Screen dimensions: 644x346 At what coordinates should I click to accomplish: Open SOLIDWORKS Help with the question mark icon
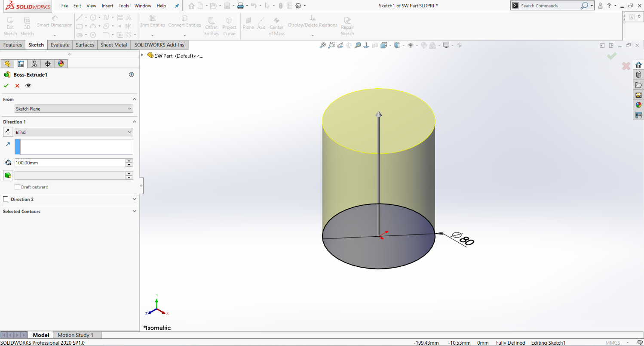pos(609,6)
